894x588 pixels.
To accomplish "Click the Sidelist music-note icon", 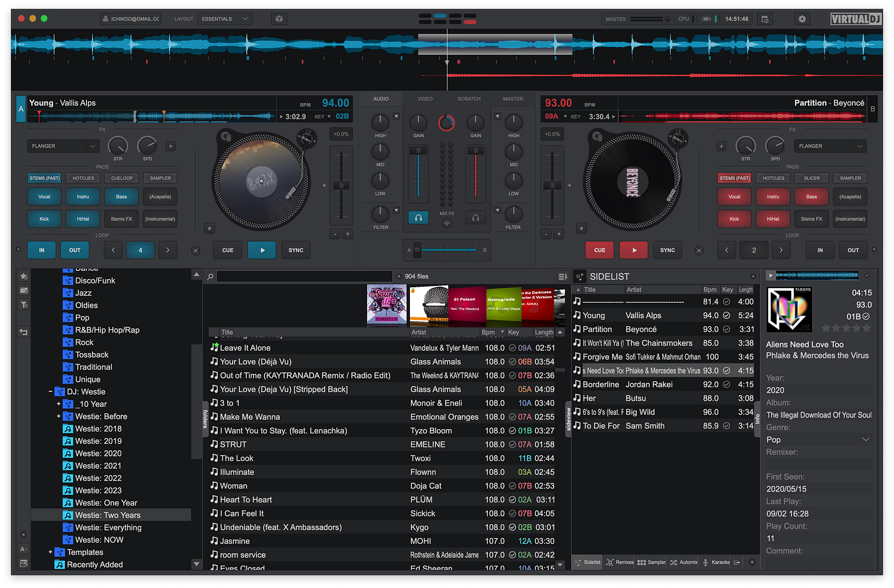I will [580, 276].
